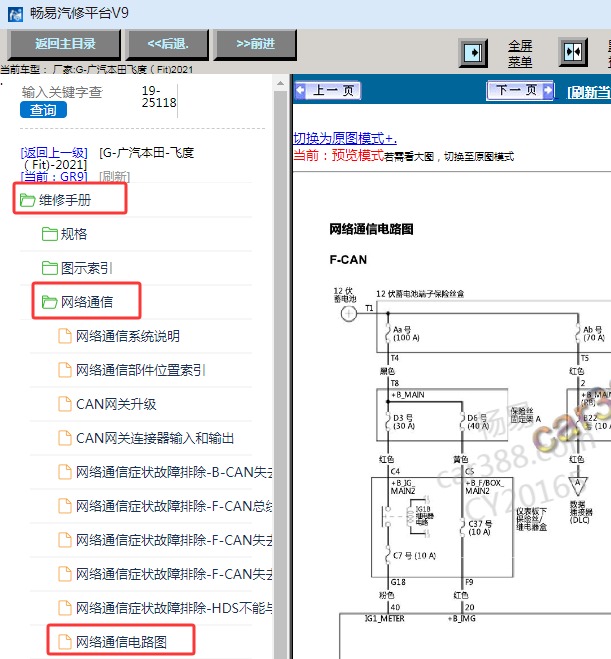Click the 刷新当 link in the blue bar
Image resolution: width=611 pixels, height=659 pixels.
[x=589, y=92]
